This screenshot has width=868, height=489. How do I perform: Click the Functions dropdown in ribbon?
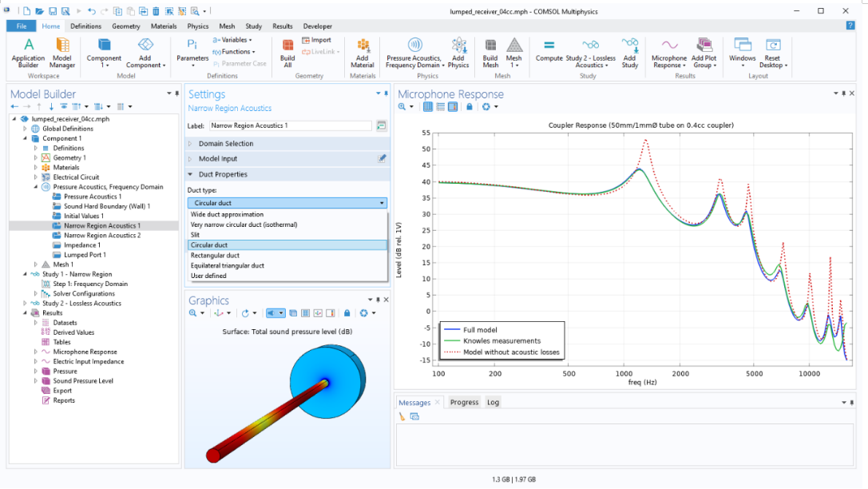click(234, 51)
